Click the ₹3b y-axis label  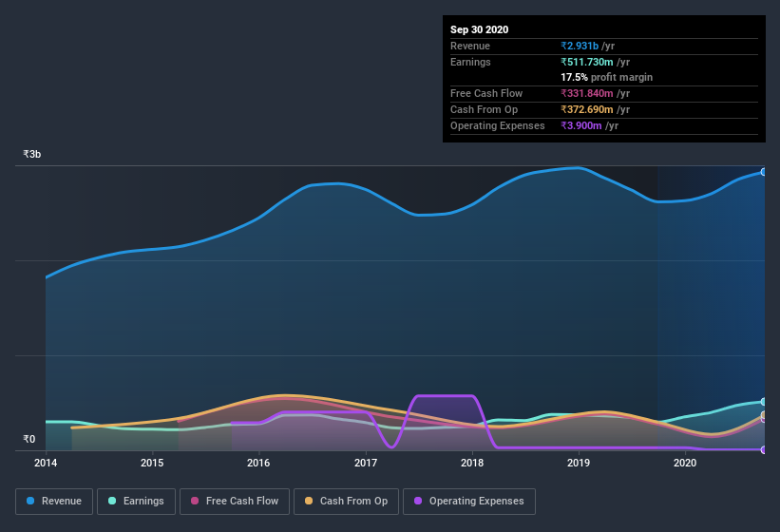(x=32, y=154)
